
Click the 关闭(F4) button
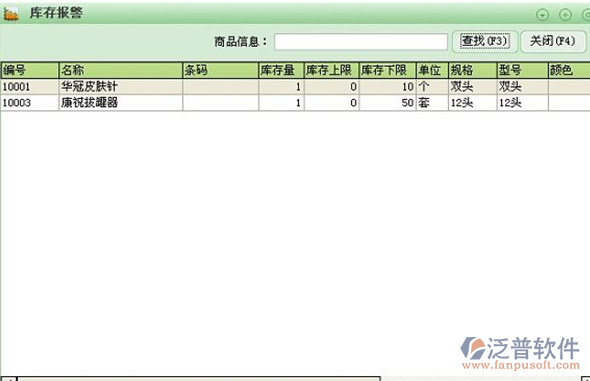553,41
